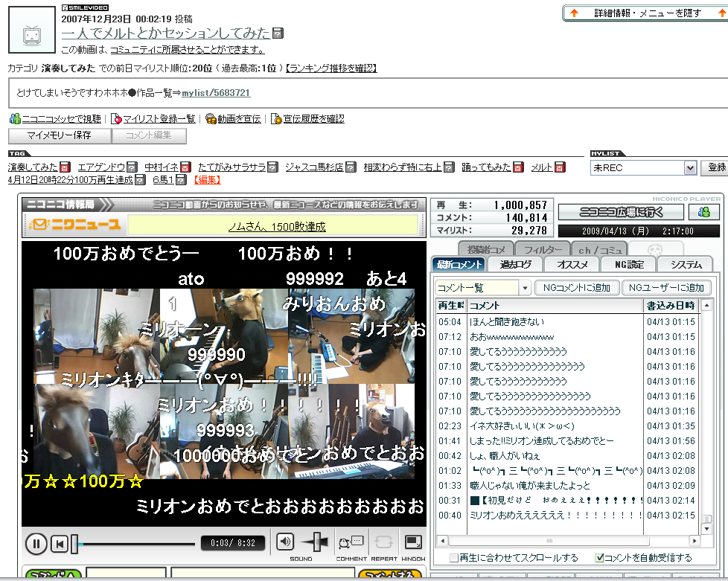
Task: Collapse details via 詳細情報・メニューを隠す
Action: coord(641,13)
